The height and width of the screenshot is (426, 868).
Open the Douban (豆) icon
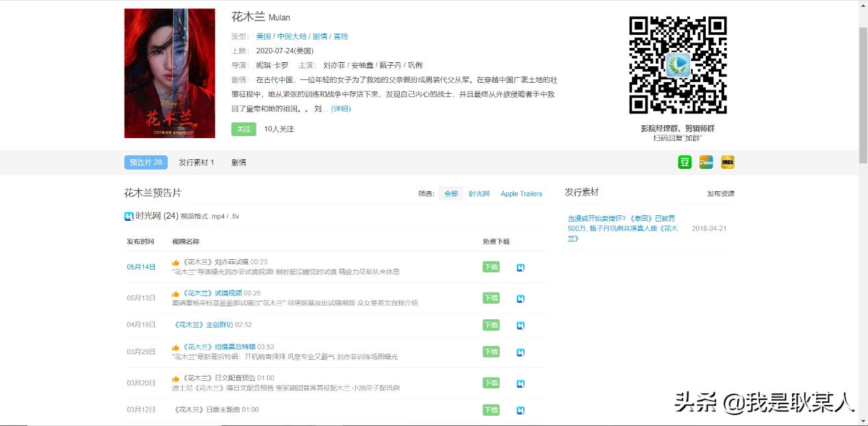pos(684,162)
